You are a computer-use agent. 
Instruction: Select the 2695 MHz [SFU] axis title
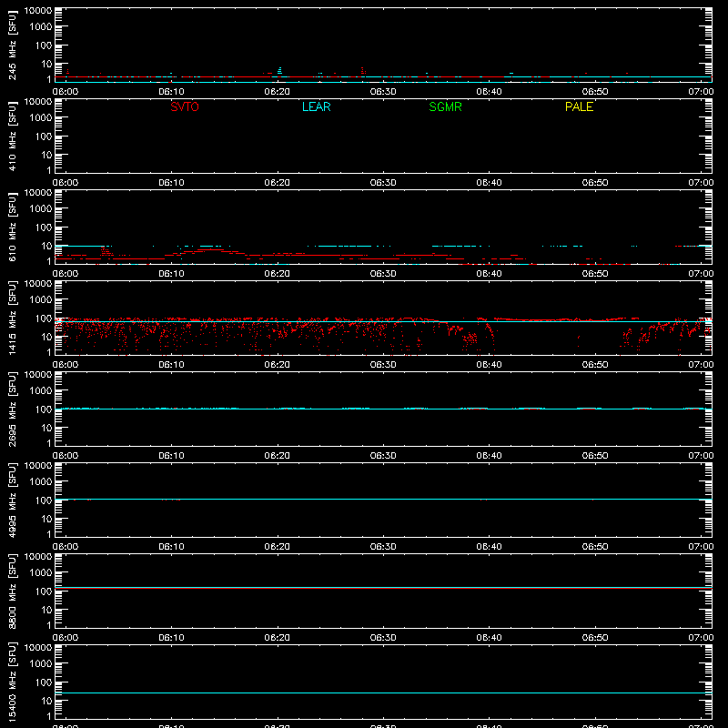13,409
